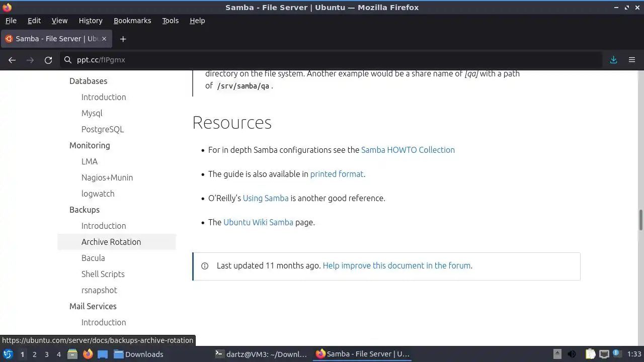
Task: Open the volume control in system tray
Action: [x=572, y=354]
